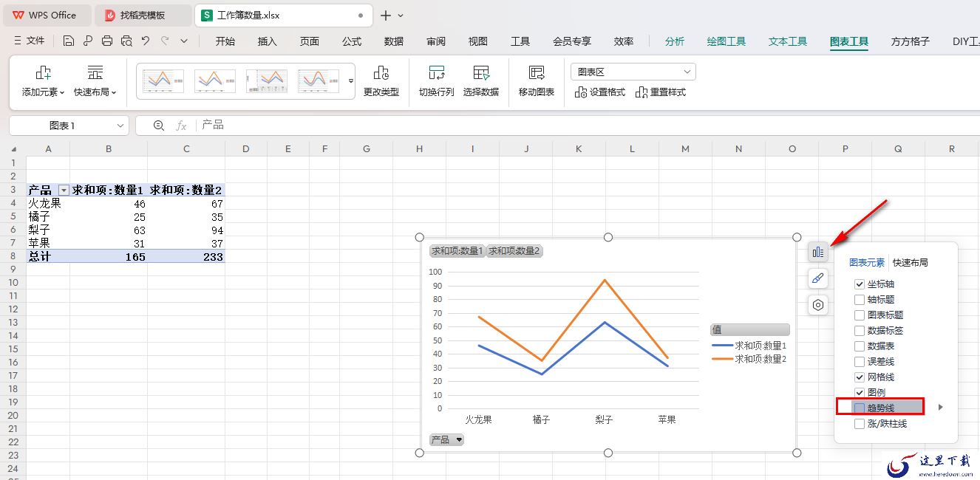Viewport: 980px width, 480px height.
Task: Click the WPS Office home tab
Action: click(46, 15)
